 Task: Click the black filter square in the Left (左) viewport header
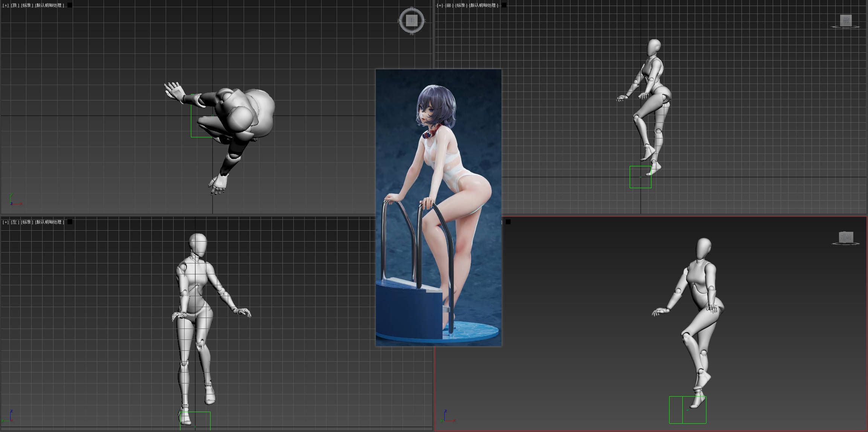pyautogui.click(x=70, y=222)
